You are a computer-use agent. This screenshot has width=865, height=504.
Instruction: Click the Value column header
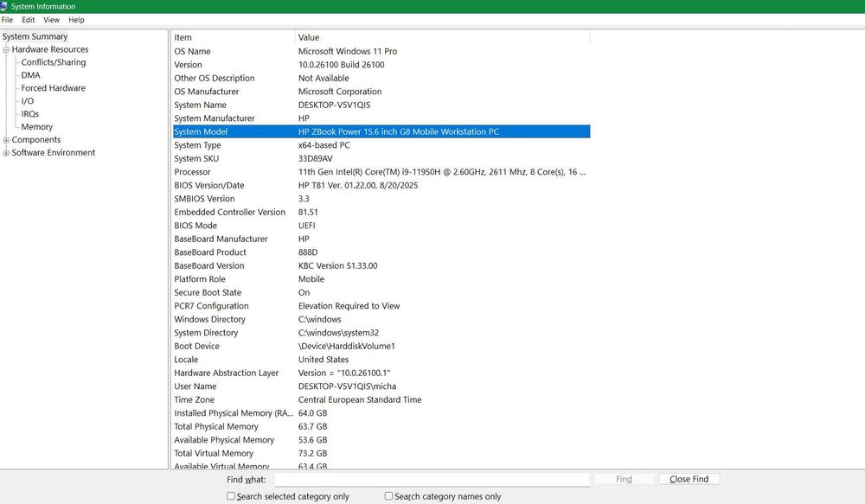(443, 37)
